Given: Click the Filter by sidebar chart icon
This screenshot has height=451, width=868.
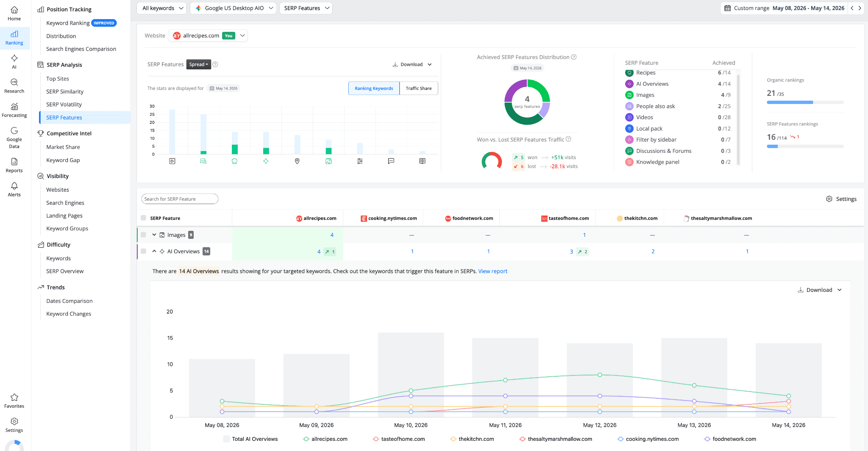Looking at the screenshot, I should click(x=360, y=161).
